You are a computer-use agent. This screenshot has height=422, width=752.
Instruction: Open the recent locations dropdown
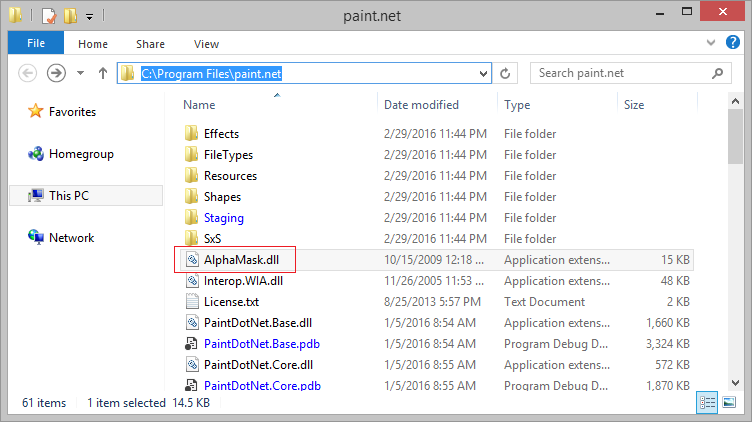click(x=80, y=73)
